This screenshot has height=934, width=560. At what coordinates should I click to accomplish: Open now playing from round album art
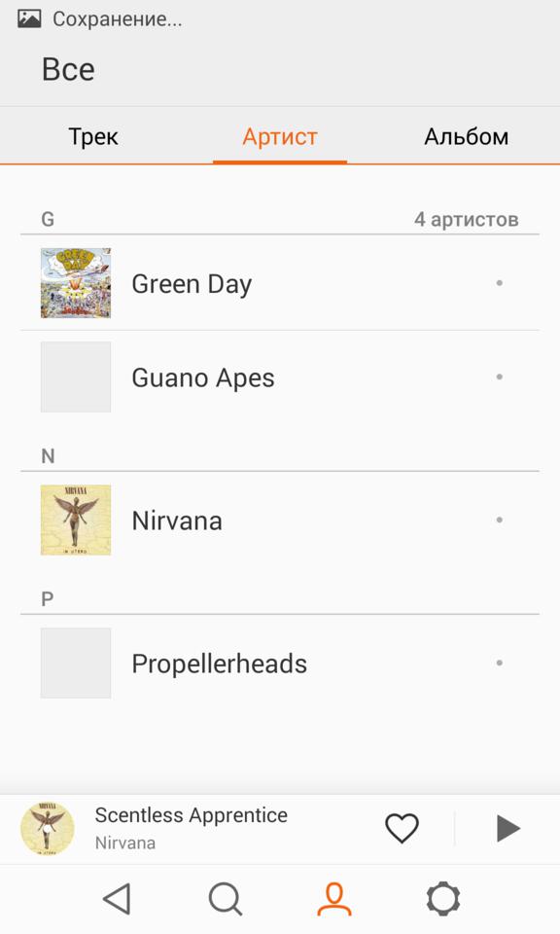tap(48, 829)
